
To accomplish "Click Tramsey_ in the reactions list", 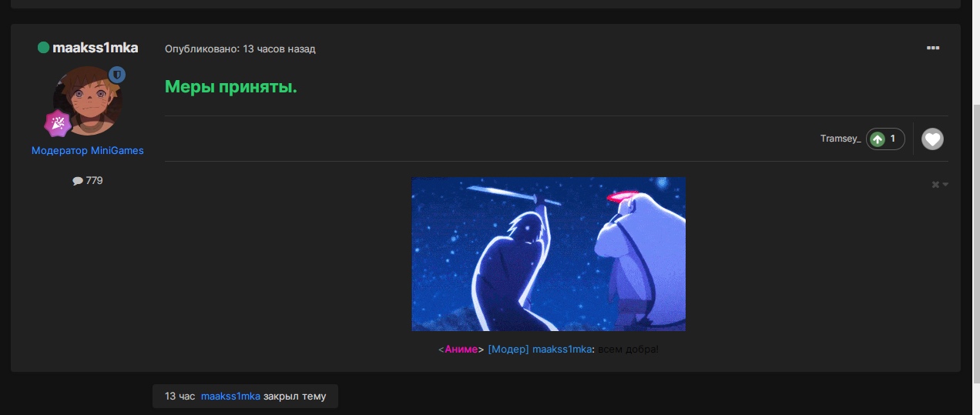I will click(x=840, y=139).
